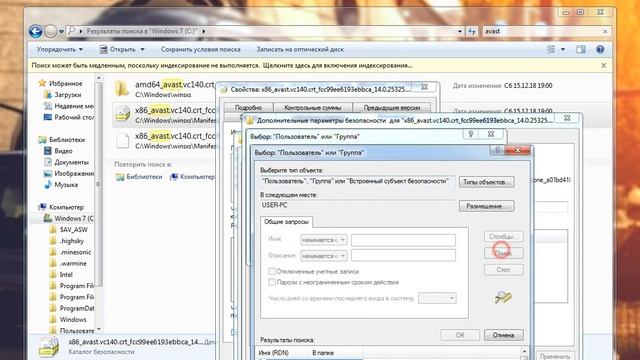Select Избранное in the navigation pane
The width and height of the screenshot is (640, 360).
coord(60,83)
